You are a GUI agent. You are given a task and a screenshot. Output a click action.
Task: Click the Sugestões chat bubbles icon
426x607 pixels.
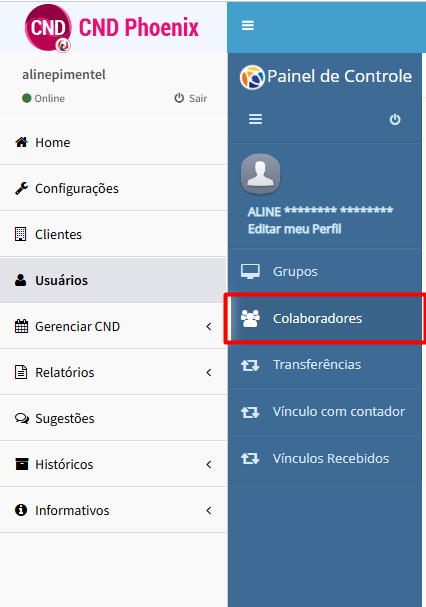pyautogui.click(x=22, y=418)
